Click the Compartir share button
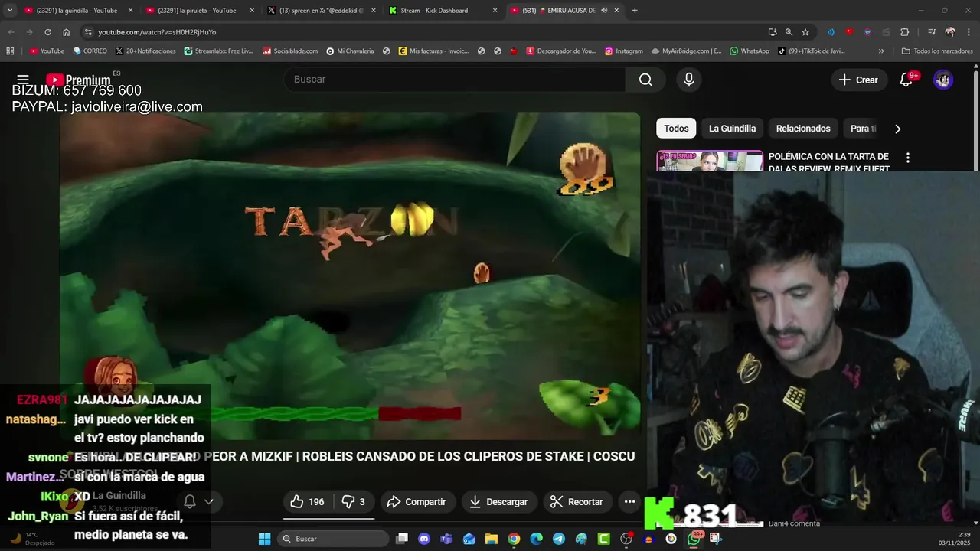This screenshot has width=980, height=551. pos(417,502)
